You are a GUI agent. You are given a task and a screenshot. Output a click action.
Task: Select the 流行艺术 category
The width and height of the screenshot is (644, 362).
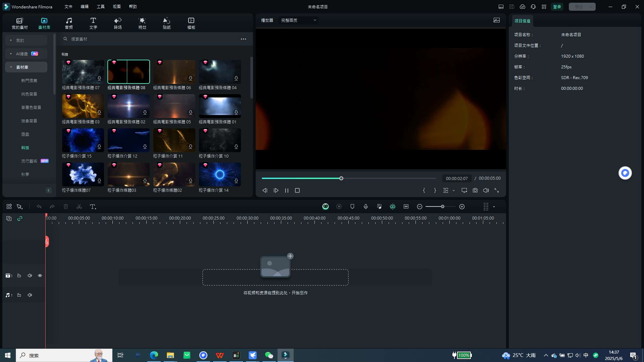click(x=29, y=161)
